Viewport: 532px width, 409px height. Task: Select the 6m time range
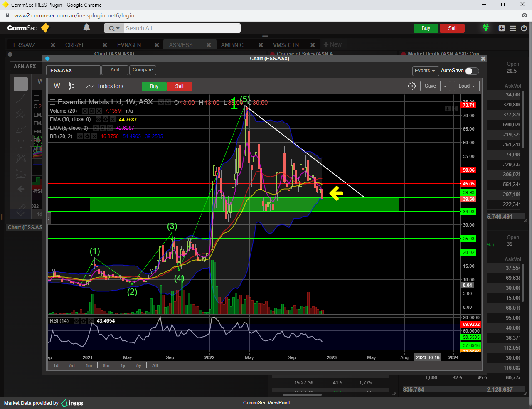[x=106, y=366]
